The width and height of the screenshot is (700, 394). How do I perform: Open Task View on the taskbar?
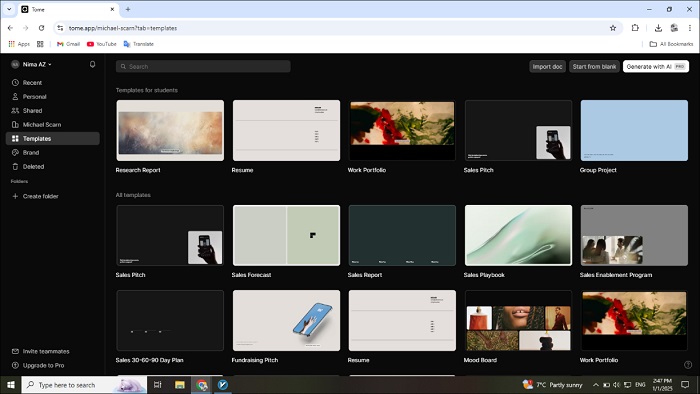[x=158, y=385]
